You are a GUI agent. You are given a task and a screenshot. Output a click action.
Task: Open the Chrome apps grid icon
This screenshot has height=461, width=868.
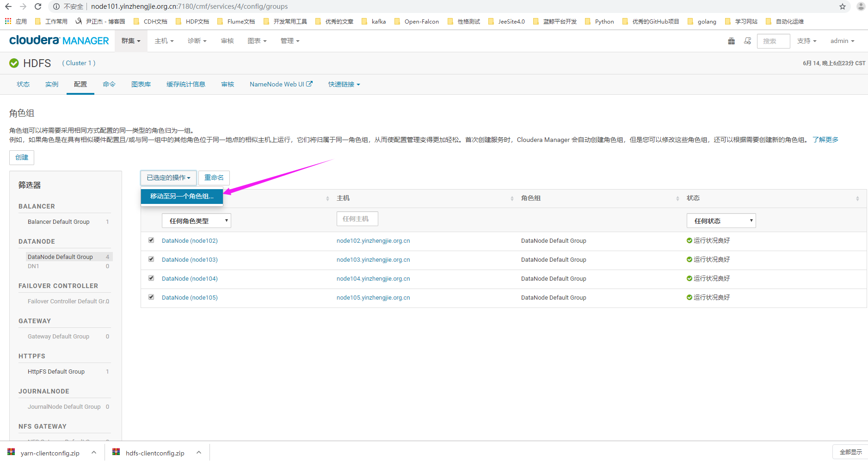coord(8,21)
